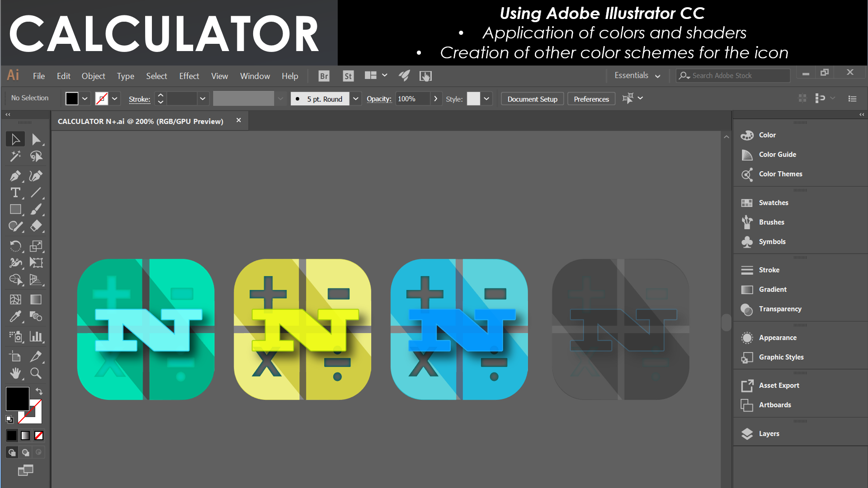
Task: Pick the Lasso tool
Action: pos(36,156)
